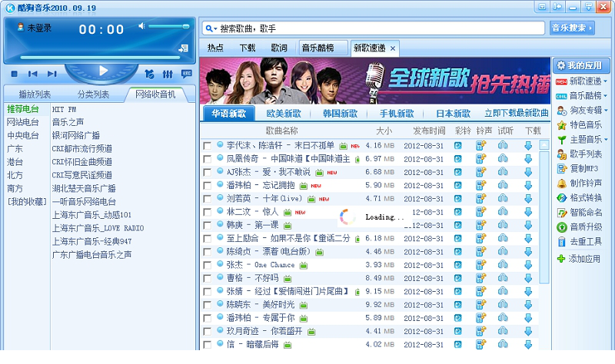Click ringtone icon for A7张杰 song

481,172
